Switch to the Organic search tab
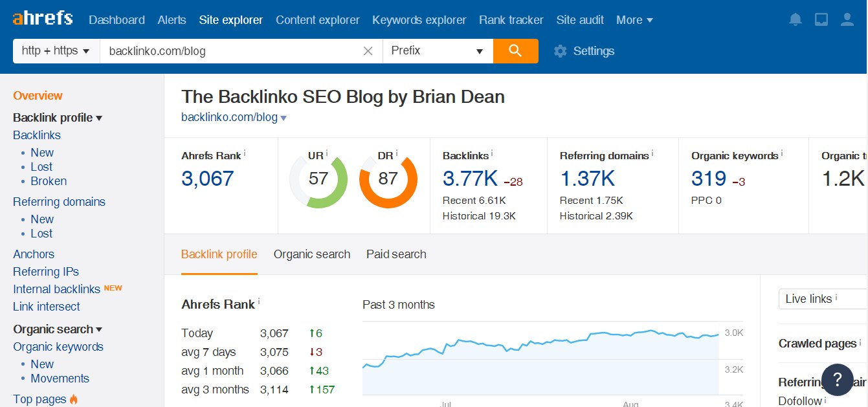 tap(312, 254)
